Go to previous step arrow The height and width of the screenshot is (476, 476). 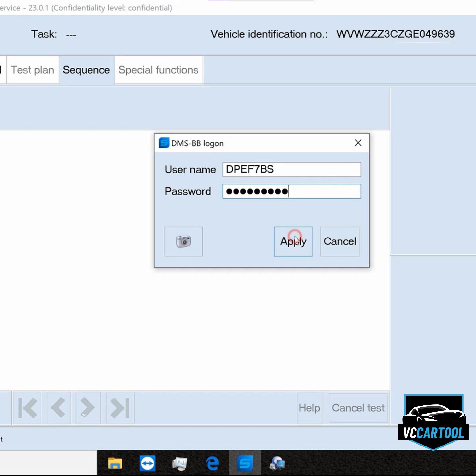pyautogui.click(x=59, y=408)
